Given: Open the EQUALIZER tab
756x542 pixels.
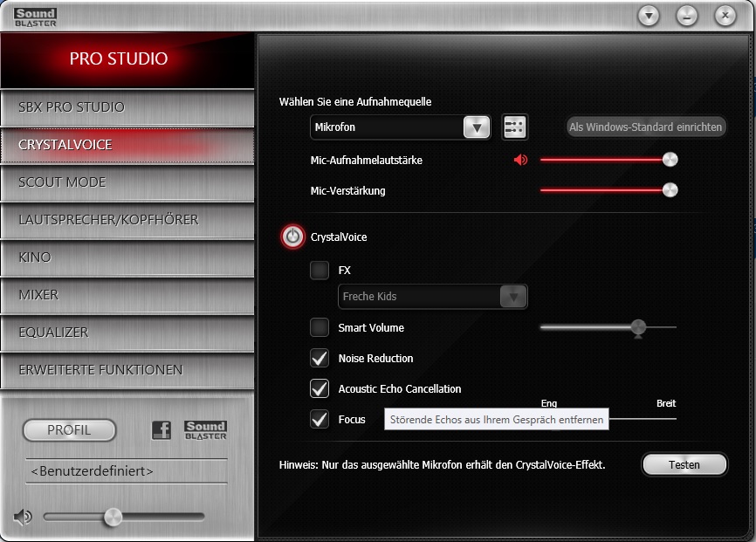Looking at the screenshot, I should [127, 333].
